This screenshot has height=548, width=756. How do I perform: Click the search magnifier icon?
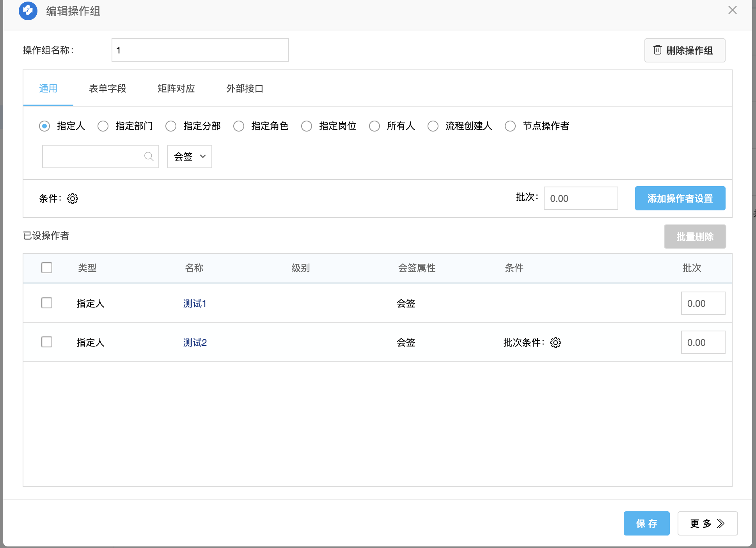click(x=149, y=157)
